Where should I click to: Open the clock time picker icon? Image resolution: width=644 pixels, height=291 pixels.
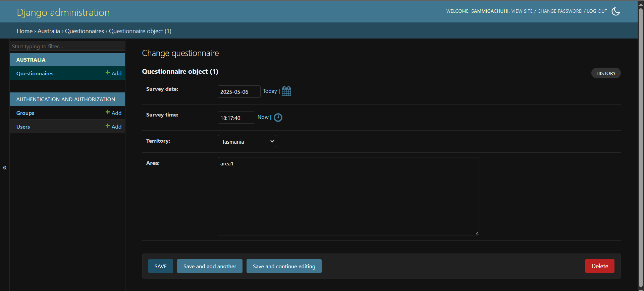(x=278, y=118)
